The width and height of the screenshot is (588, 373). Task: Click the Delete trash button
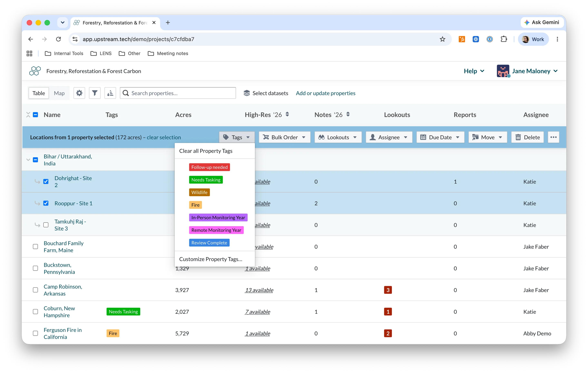point(527,137)
